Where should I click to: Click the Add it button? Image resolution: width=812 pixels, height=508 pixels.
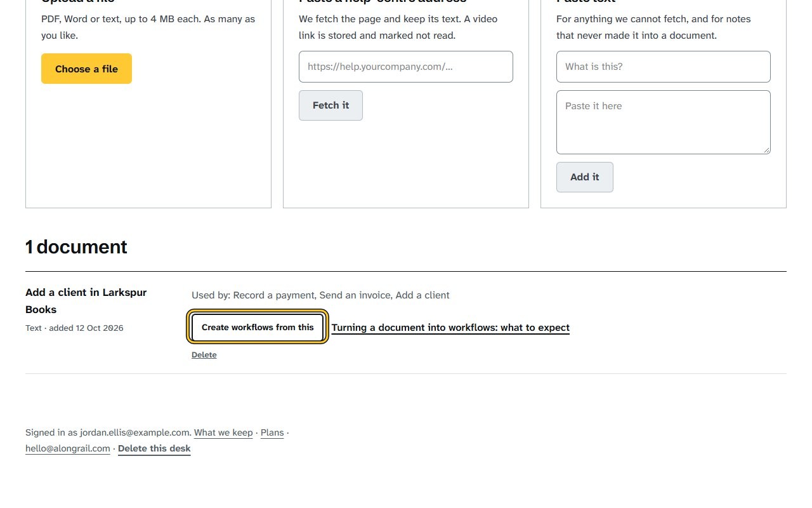[585, 177]
